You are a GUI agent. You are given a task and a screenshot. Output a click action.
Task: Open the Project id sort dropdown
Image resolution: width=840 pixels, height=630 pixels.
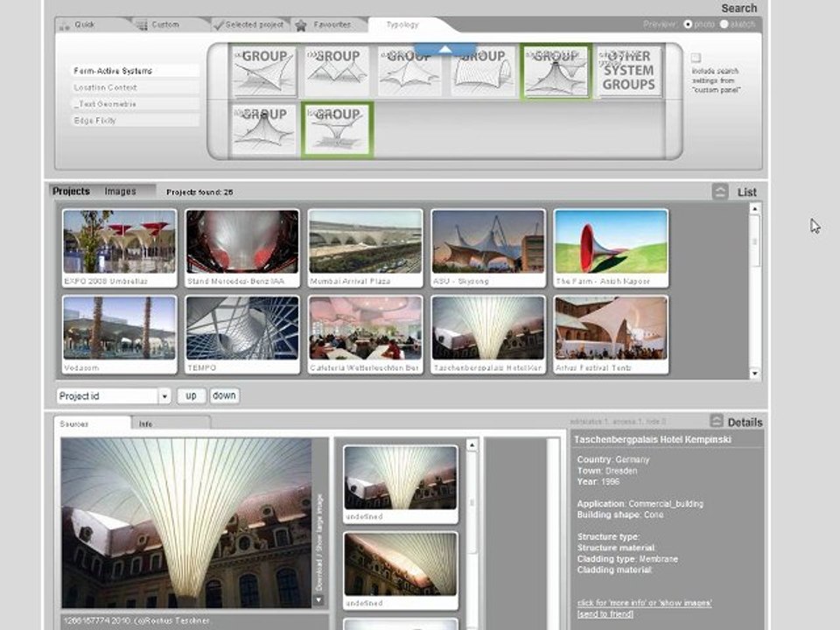[114, 395]
